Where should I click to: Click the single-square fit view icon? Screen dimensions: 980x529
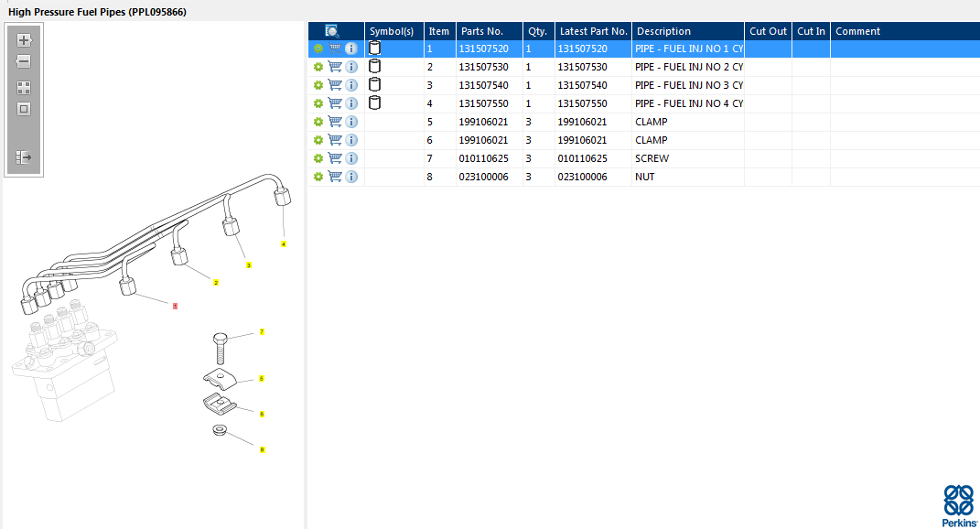click(x=24, y=109)
